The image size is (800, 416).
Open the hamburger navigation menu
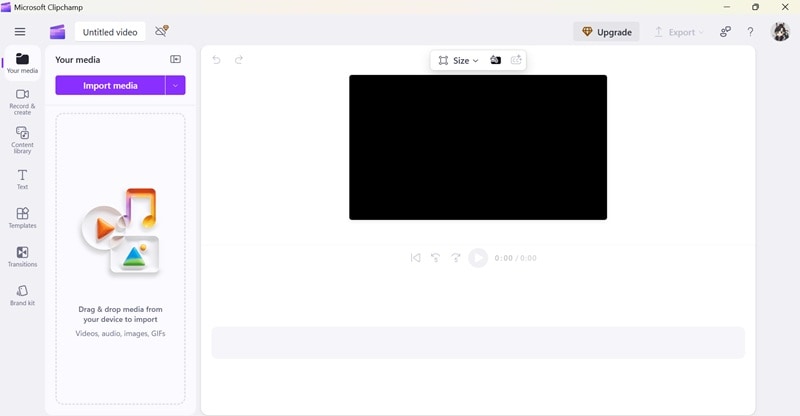click(20, 32)
